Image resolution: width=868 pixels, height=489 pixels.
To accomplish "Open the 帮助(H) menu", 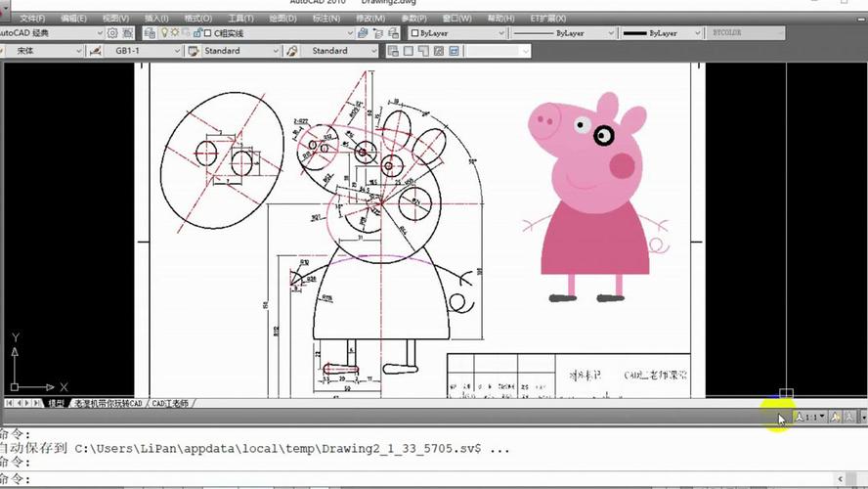I will pyautogui.click(x=501, y=19).
